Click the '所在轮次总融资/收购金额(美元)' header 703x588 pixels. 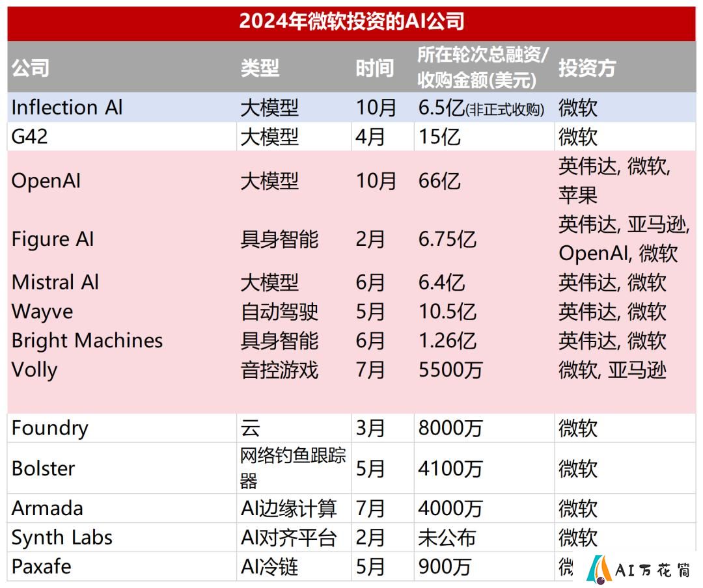coord(483,67)
